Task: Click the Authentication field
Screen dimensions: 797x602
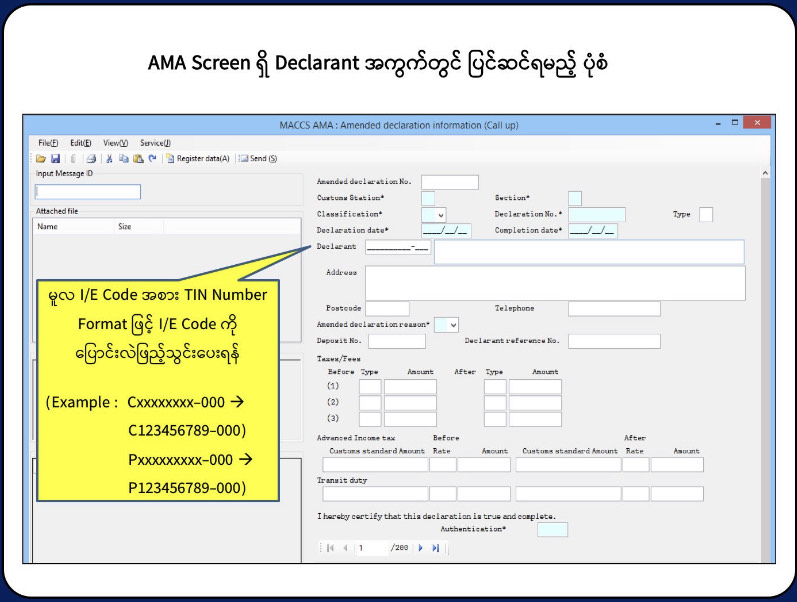Action: point(553,530)
